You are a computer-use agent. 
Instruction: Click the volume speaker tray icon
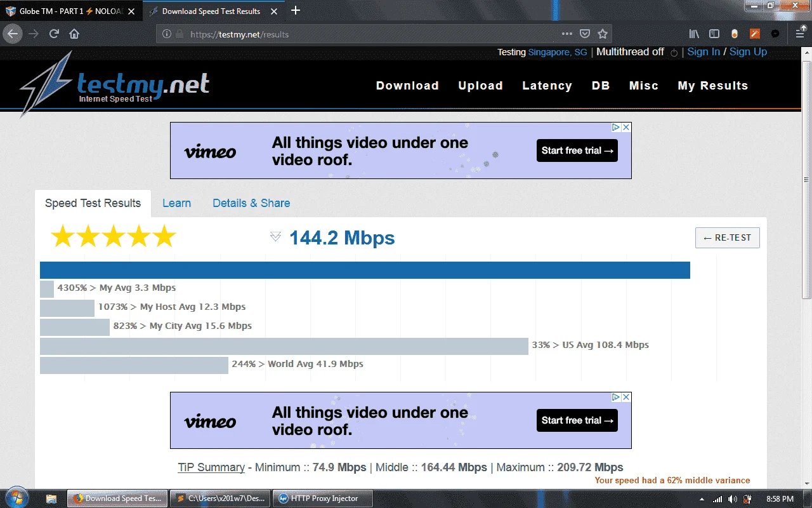tap(733, 499)
